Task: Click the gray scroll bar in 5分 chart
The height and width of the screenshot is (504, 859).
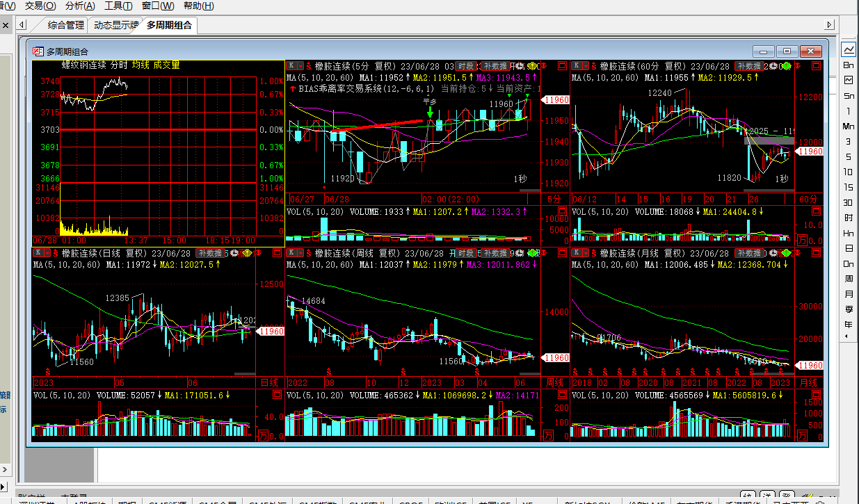Action: point(529,190)
